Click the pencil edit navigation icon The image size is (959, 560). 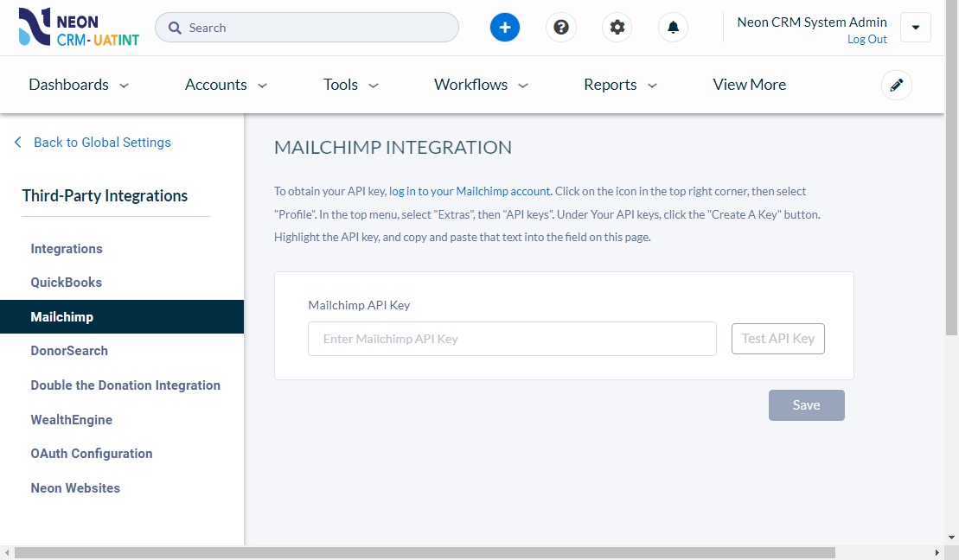pos(897,85)
